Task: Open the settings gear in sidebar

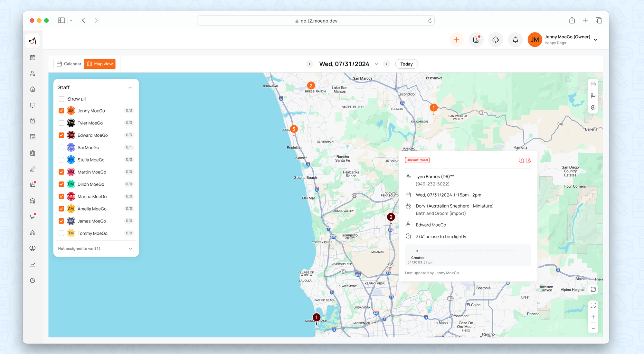Action: tap(33, 280)
